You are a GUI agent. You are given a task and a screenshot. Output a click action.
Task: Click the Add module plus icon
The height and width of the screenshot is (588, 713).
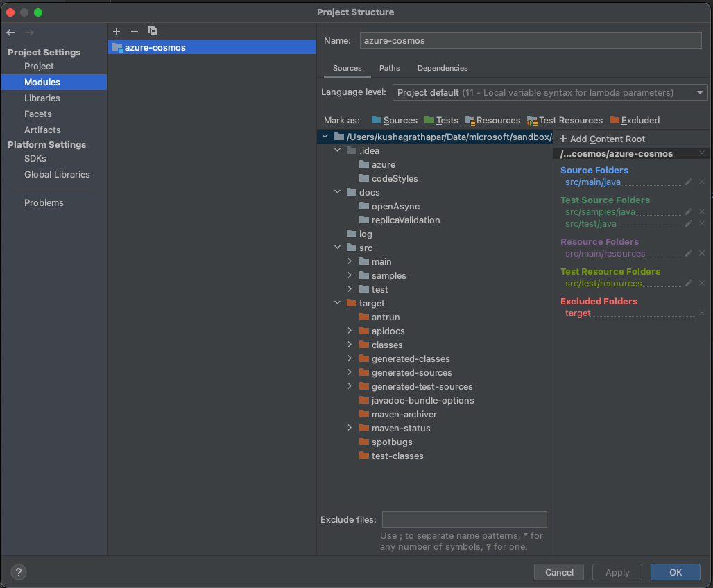117,31
